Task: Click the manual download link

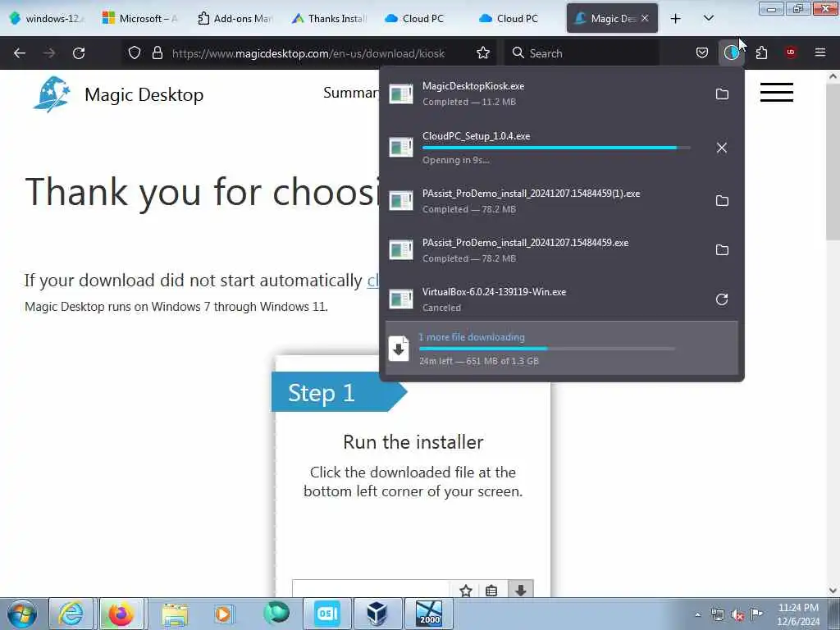Action: [x=373, y=281]
